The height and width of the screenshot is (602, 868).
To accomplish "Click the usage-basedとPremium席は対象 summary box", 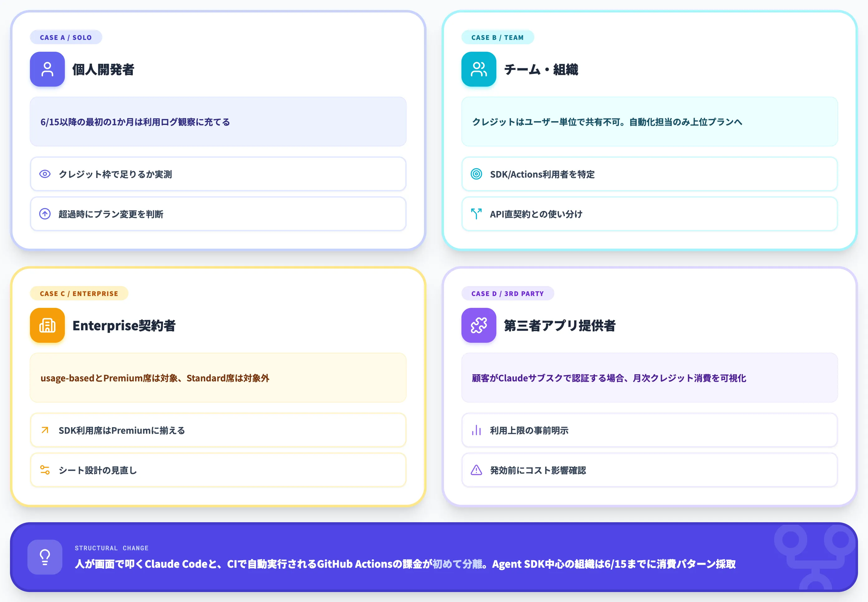I will point(218,378).
